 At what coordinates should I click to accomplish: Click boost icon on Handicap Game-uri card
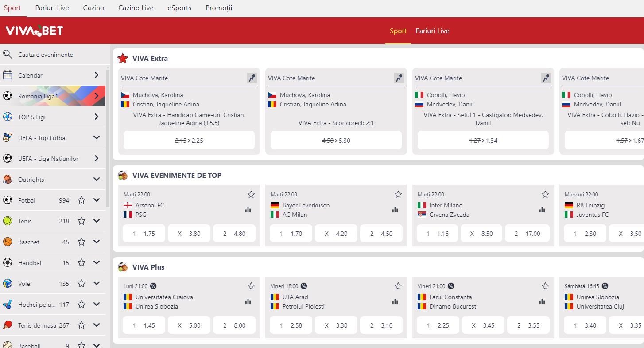click(252, 78)
